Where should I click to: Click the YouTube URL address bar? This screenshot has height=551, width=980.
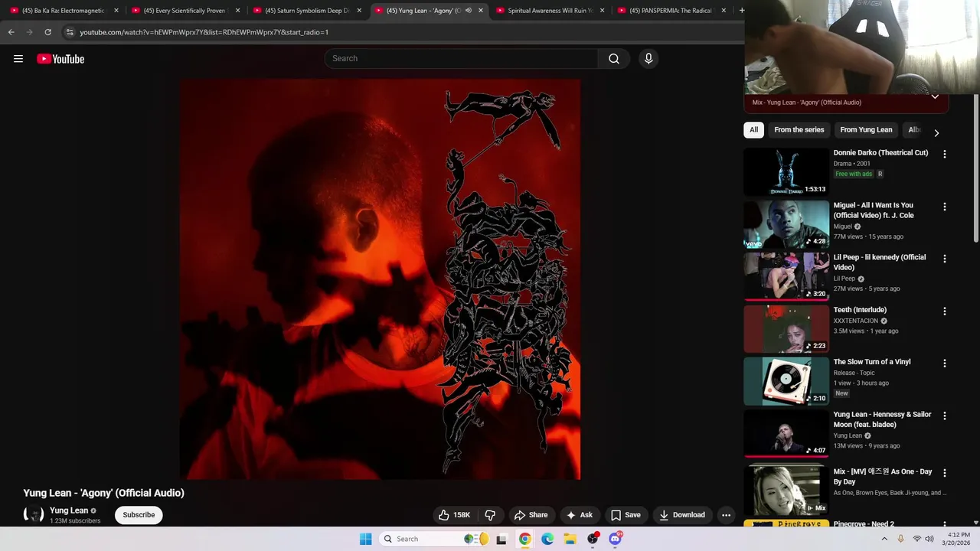click(x=204, y=32)
